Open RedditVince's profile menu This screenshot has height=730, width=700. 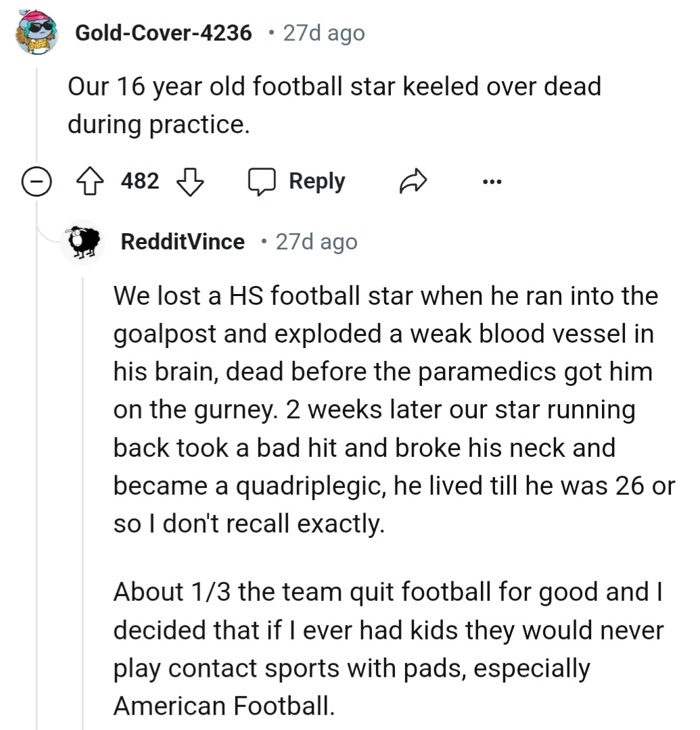pyautogui.click(x=182, y=242)
